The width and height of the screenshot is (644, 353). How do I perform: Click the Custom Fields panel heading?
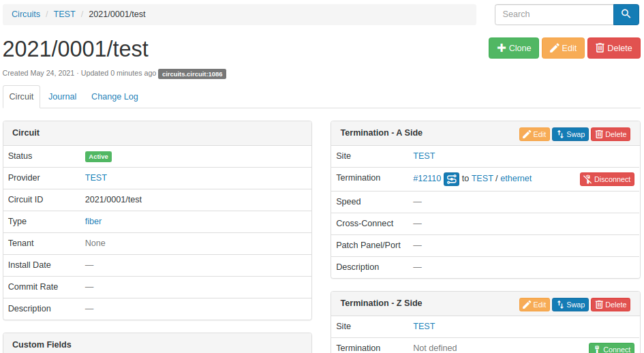click(x=42, y=345)
